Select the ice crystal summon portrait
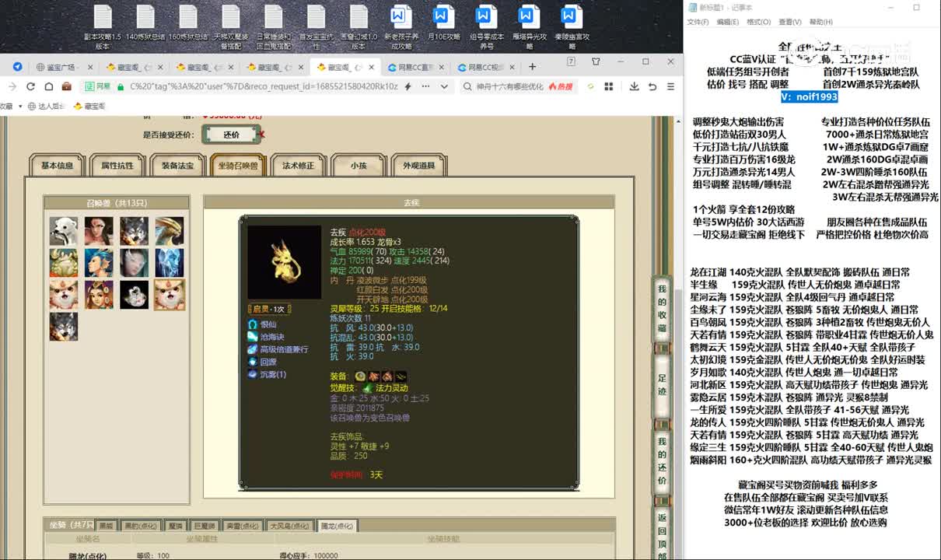 pos(170,263)
